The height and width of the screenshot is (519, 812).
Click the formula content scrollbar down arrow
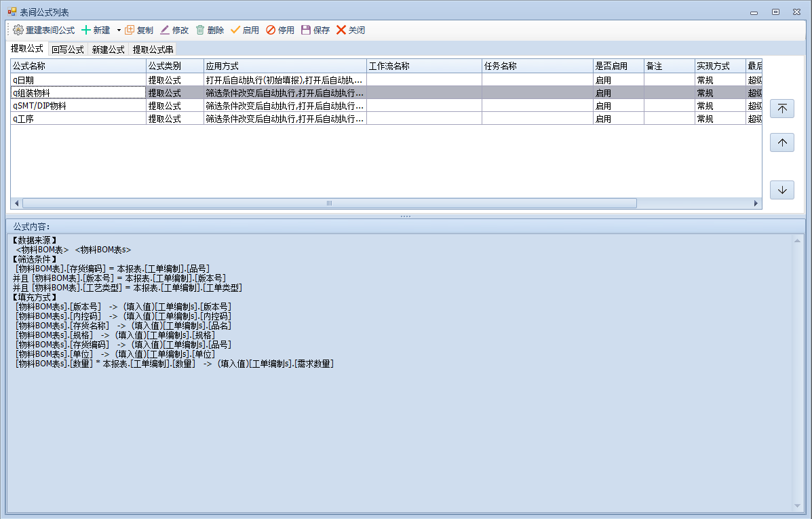(x=797, y=506)
